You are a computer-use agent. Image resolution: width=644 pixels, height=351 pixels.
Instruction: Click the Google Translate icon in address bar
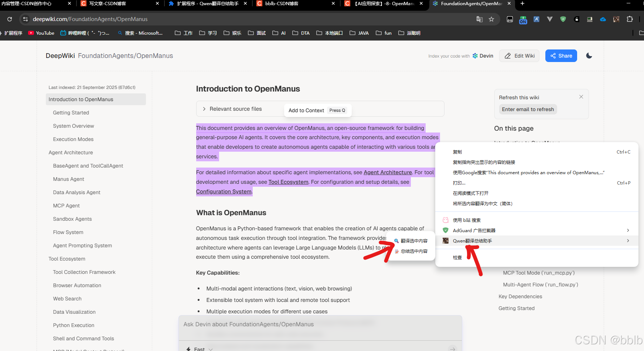[480, 19]
